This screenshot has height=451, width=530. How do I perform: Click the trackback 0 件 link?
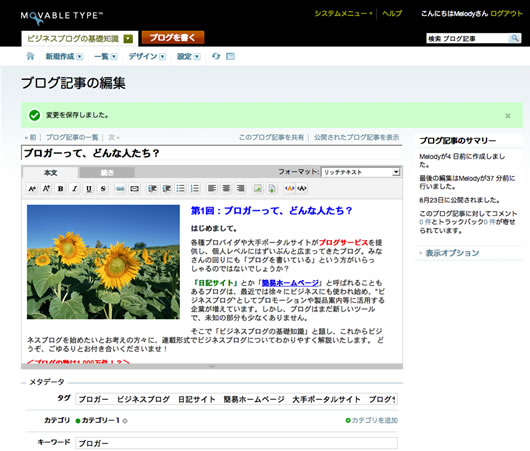pos(489,222)
